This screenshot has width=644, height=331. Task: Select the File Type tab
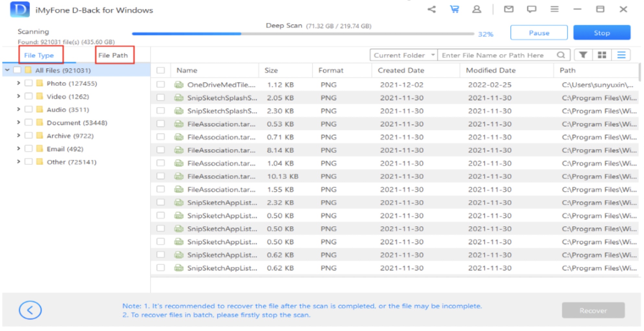[39, 55]
